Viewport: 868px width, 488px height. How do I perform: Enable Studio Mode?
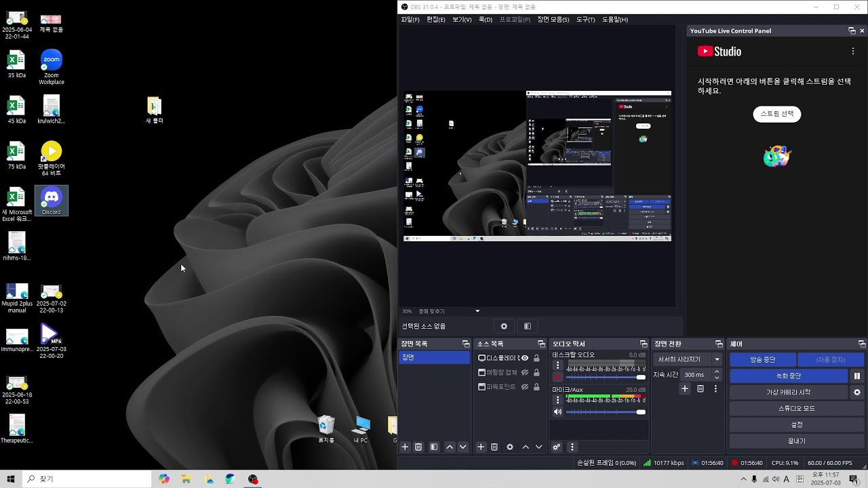(797, 409)
